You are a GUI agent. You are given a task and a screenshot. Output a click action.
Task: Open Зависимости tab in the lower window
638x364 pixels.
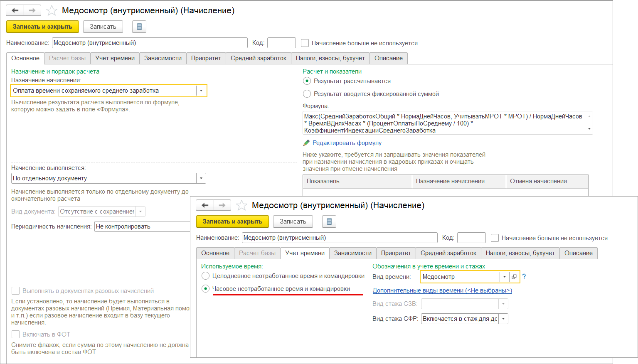pos(352,253)
